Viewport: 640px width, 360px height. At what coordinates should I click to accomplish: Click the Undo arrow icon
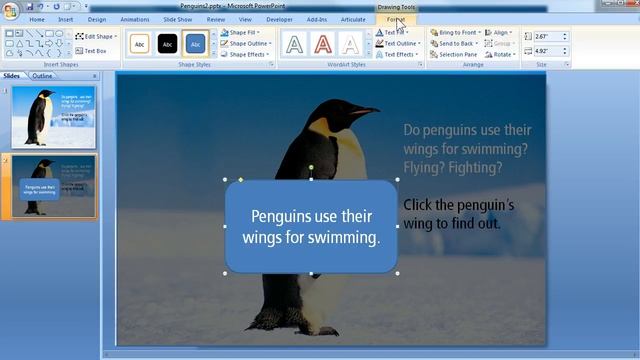[x=41, y=7]
